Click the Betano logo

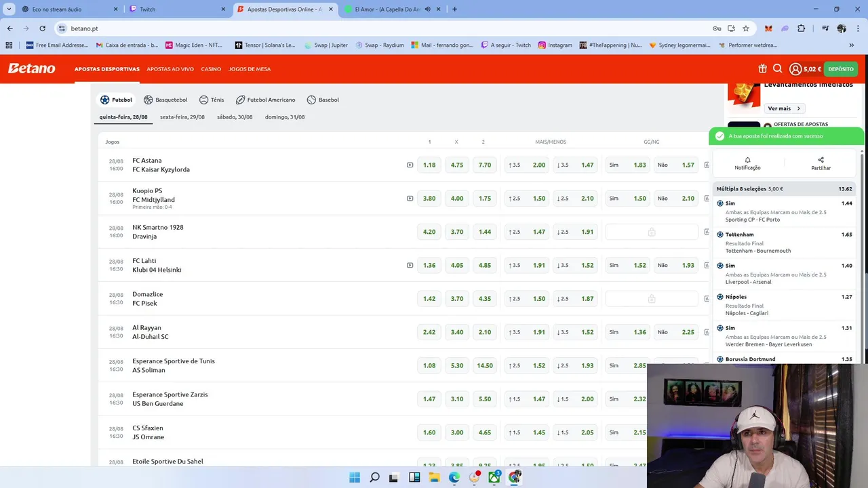(32, 68)
